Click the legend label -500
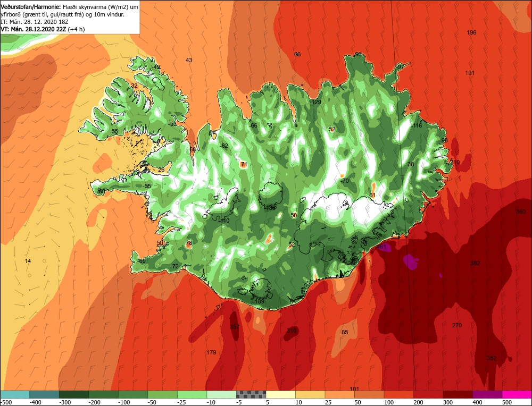The height and width of the screenshot is (406, 532). [6, 402]
